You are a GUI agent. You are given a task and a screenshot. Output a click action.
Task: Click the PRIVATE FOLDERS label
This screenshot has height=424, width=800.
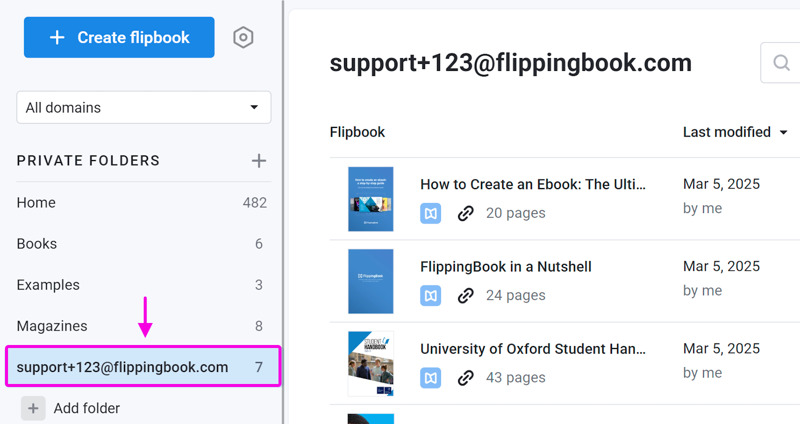[x=88, y=161]
